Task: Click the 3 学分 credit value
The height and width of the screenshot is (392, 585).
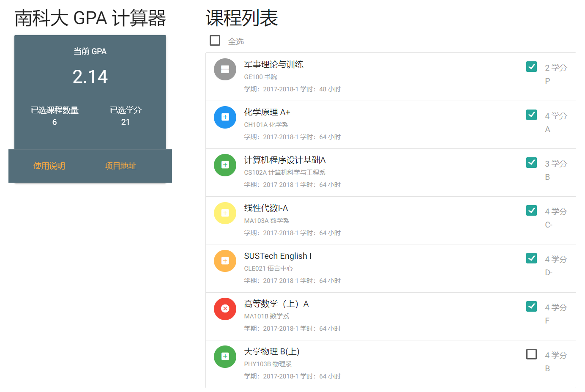Action: tap(556, 164)
